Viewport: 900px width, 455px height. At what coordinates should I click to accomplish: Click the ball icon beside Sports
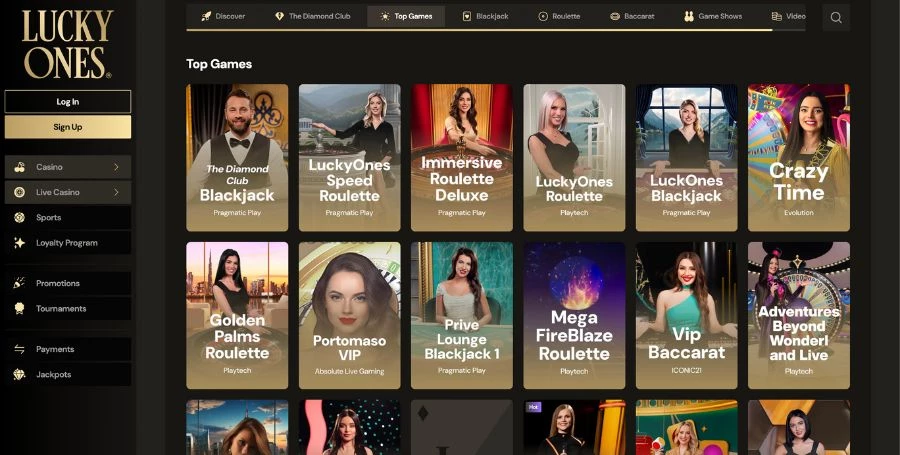point(20,217)
